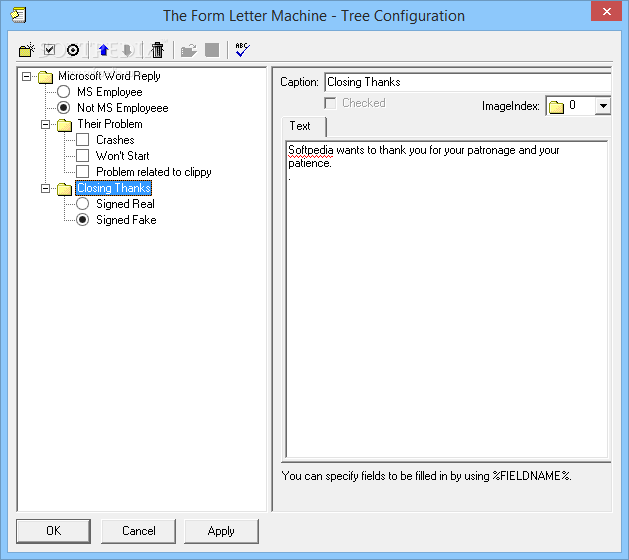Click the Cancel button
This screenshot has height=560, width=629.
pyautogui.click(x=138, y=531)
